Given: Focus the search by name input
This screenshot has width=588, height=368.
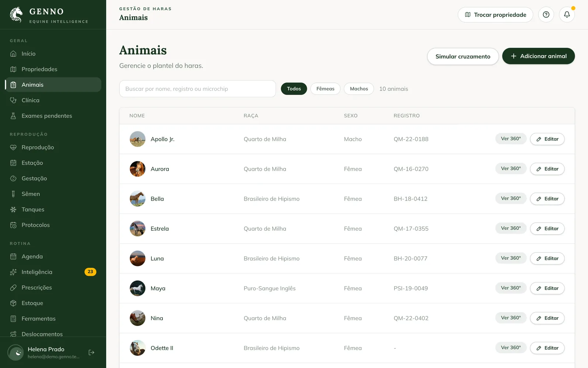Looking at the screenshot, I should (x=197, y=89).
